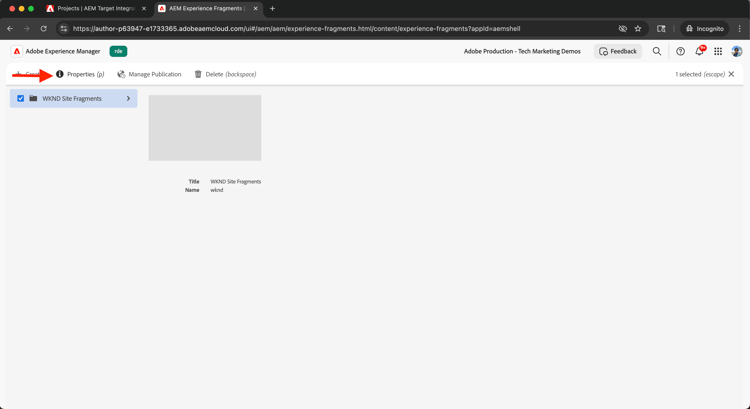Viewport: 750px width, 409px height.
Task: Click the Manage Publication globe icon
Action: [x=121, y=74]
